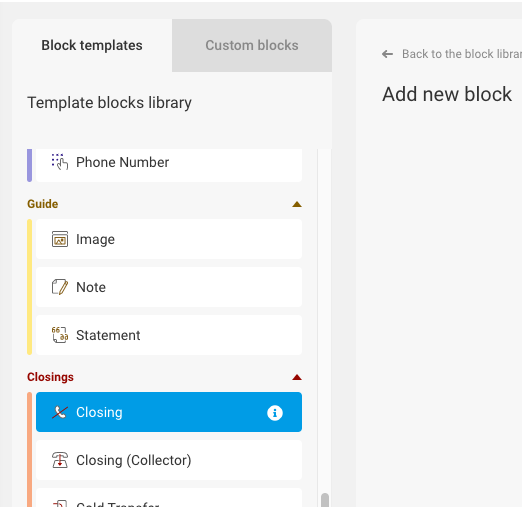
Task: Collapse the Guide section arrow
Action: click(x=297, y=204)
